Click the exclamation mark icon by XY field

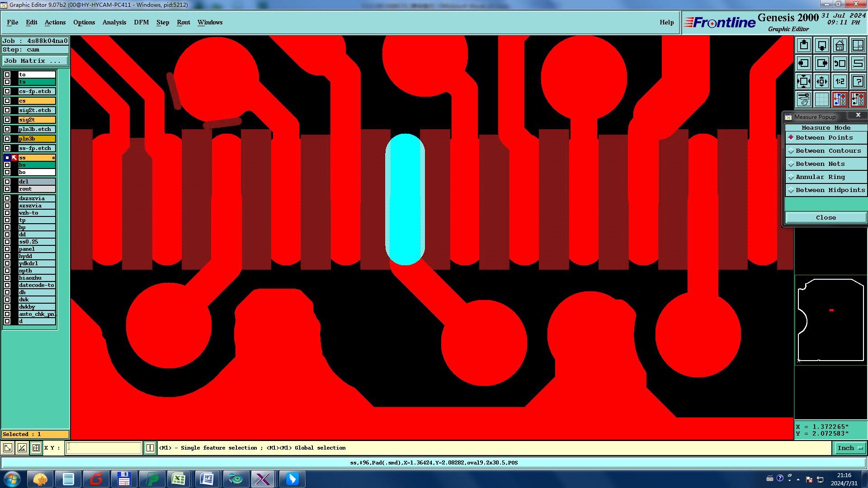coord(150,448)
